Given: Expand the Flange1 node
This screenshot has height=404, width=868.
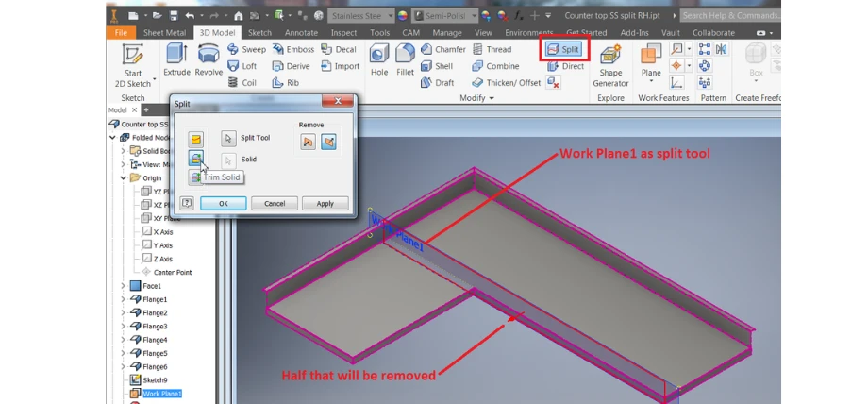Looking at the screenshot, I should click(x=124, y=299).
